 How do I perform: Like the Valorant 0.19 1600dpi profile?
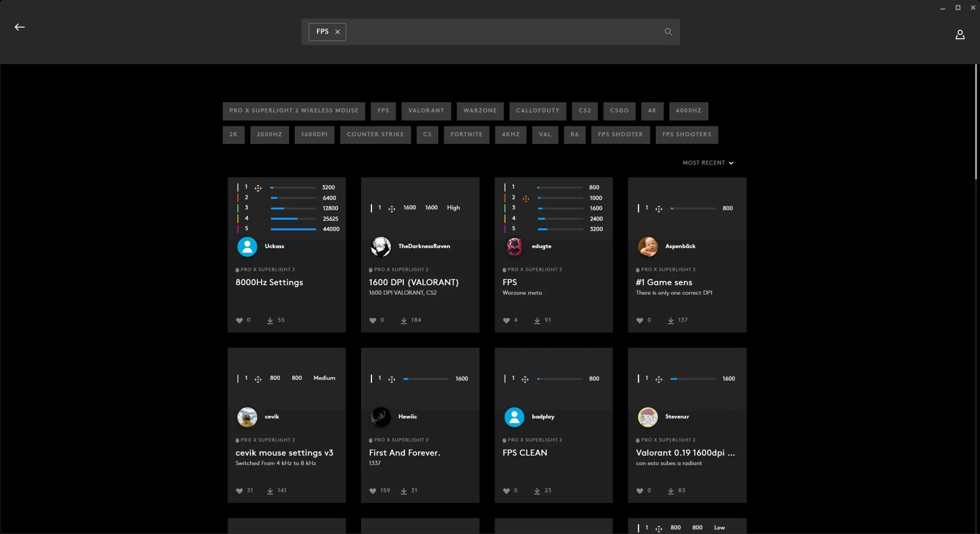point(640,491)
